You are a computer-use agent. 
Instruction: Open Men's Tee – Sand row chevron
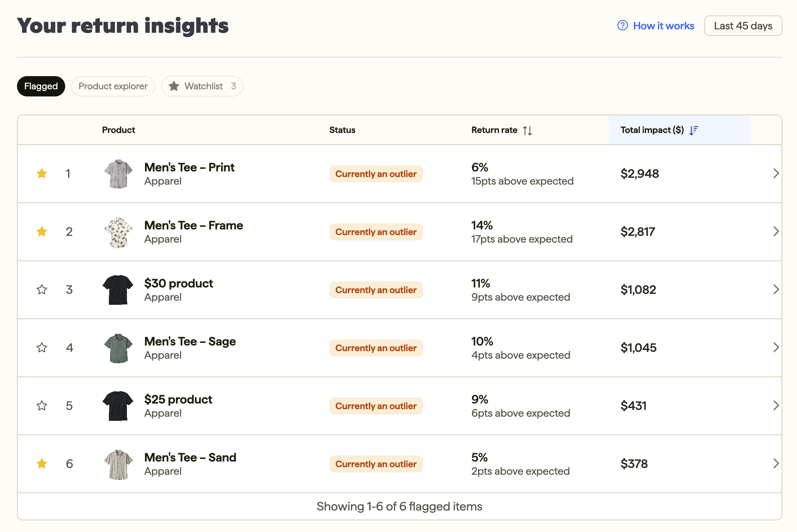pyautogui.click(x=776, y=463)
